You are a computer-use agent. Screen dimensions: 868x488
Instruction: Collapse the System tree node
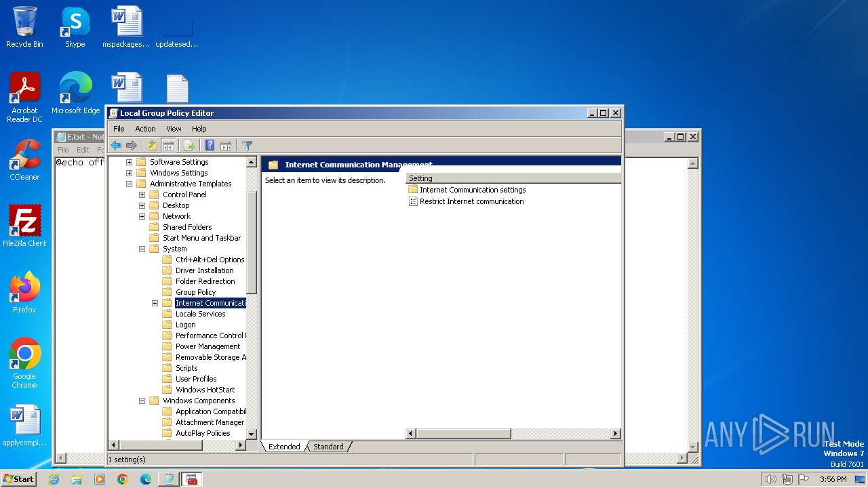tap(142, 249)
